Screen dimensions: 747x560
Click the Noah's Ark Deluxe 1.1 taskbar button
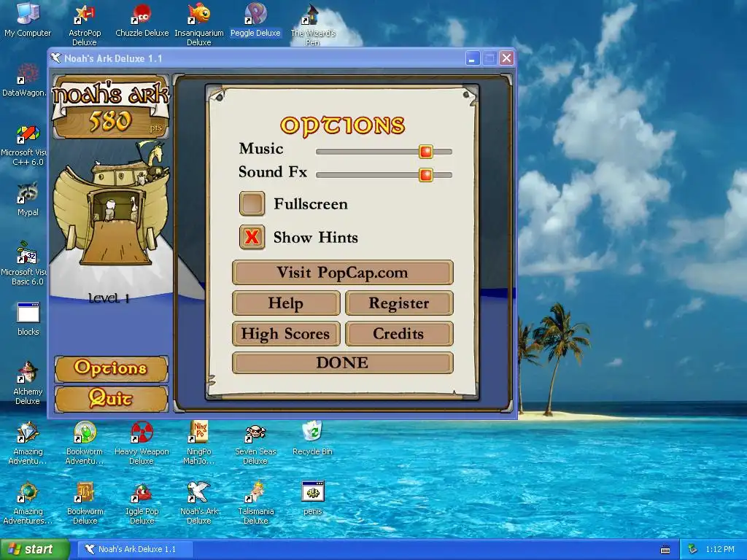[136, 550]
